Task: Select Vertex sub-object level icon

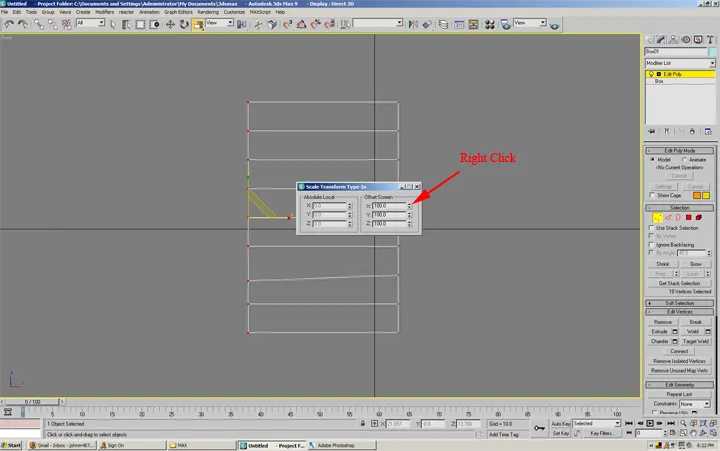Action: click(x=658, y=217)
